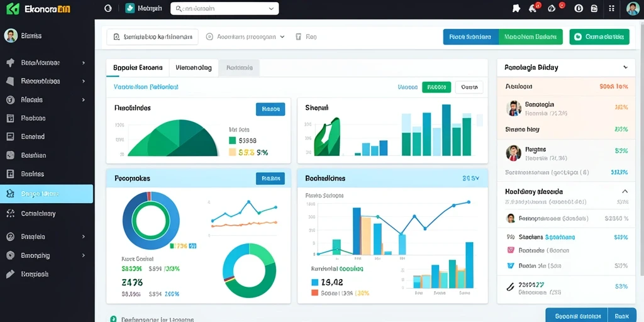Screen dimensions: 644x322
Task: Open the top search dropdown arrow
Action: (271, 9)
